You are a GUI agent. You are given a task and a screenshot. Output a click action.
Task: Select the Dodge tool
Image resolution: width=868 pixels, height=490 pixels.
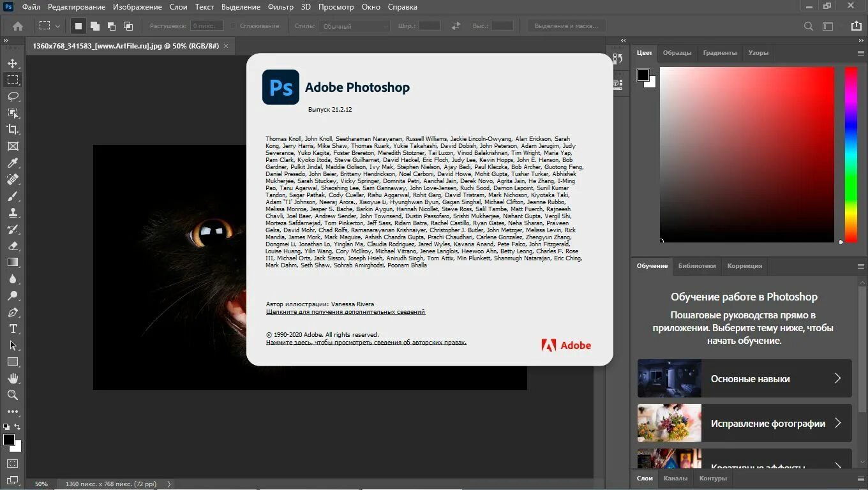tap(13, 295)
